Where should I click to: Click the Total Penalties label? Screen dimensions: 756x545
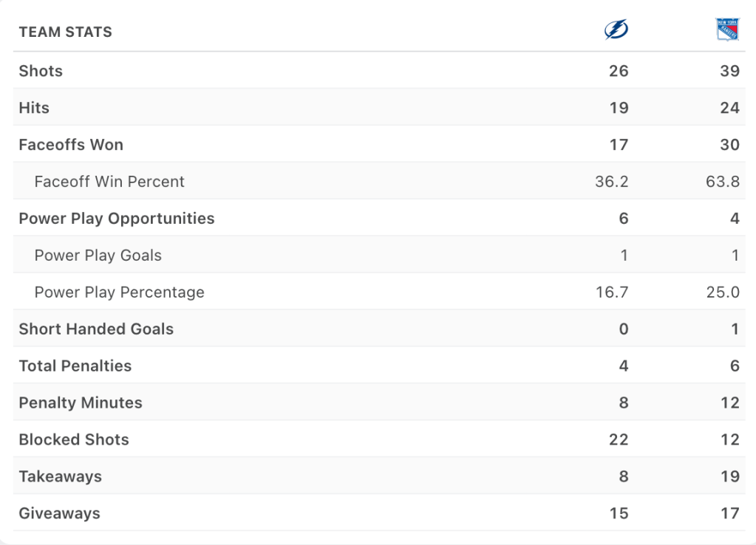[x=75, y=366]
